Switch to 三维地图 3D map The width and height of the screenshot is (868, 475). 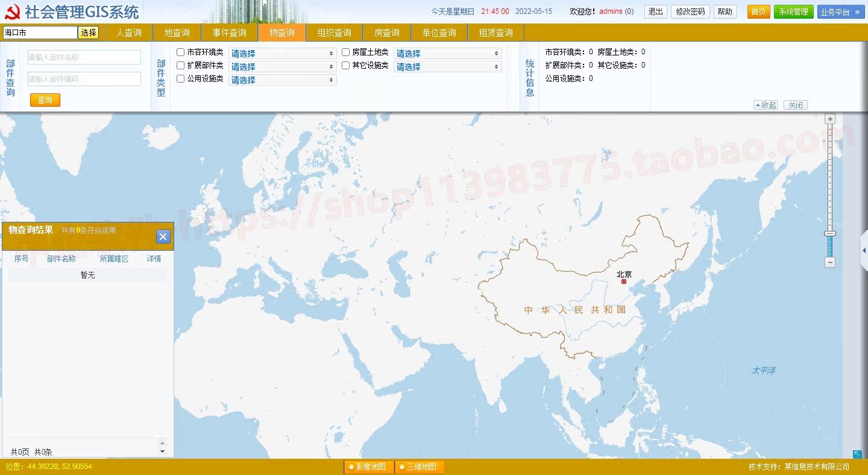tap(420, 467)
